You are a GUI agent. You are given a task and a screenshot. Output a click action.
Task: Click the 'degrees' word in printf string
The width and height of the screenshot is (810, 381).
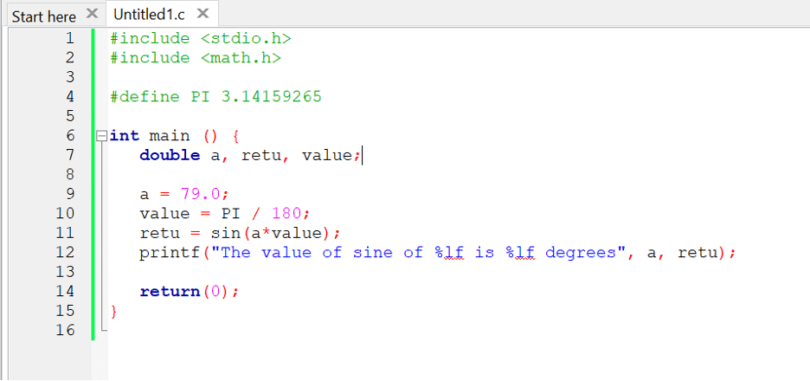(x=581, y=253)
